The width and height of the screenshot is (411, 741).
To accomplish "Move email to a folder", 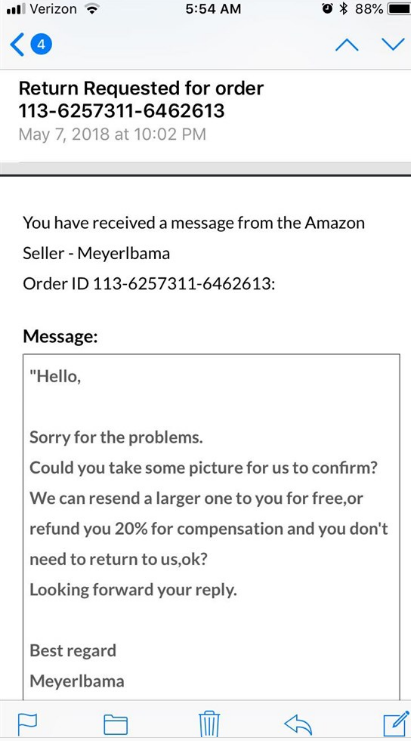I will coord(115,723).
